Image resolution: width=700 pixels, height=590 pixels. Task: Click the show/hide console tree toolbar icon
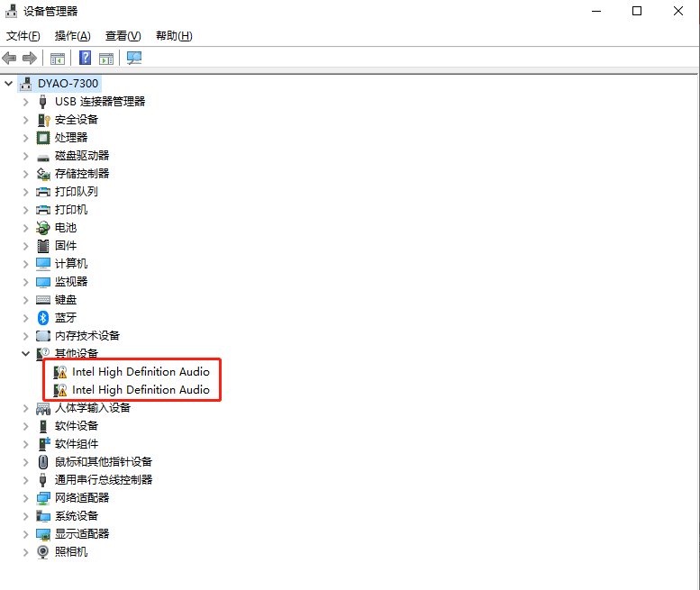pyautogui.click(x=57, y=58)
